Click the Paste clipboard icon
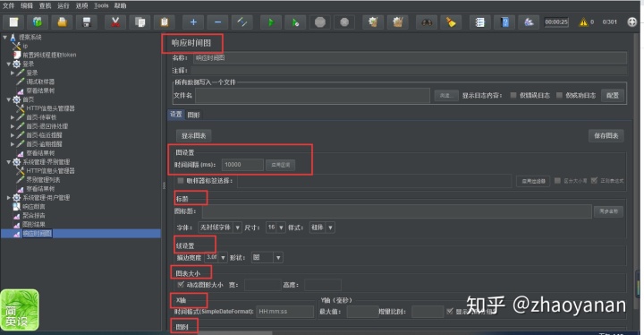This screenshot has height=335, width=644. 165,21
